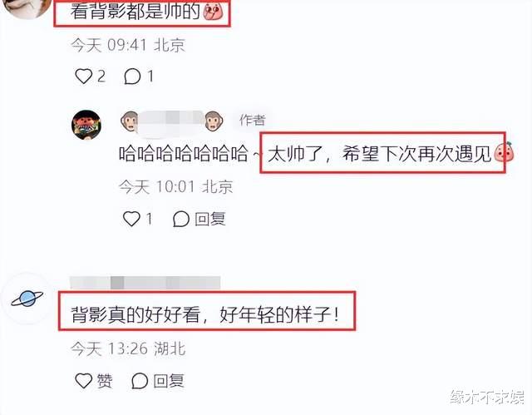532x415 pixels.
Task: Open replies bubble showing 1 reply
Action: click(x=132, y=76)
